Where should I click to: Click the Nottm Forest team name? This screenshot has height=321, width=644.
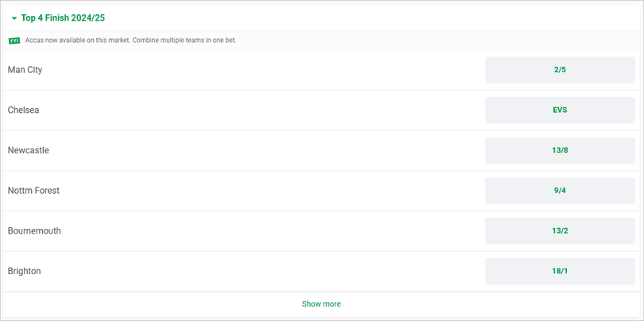pos(33,191)
